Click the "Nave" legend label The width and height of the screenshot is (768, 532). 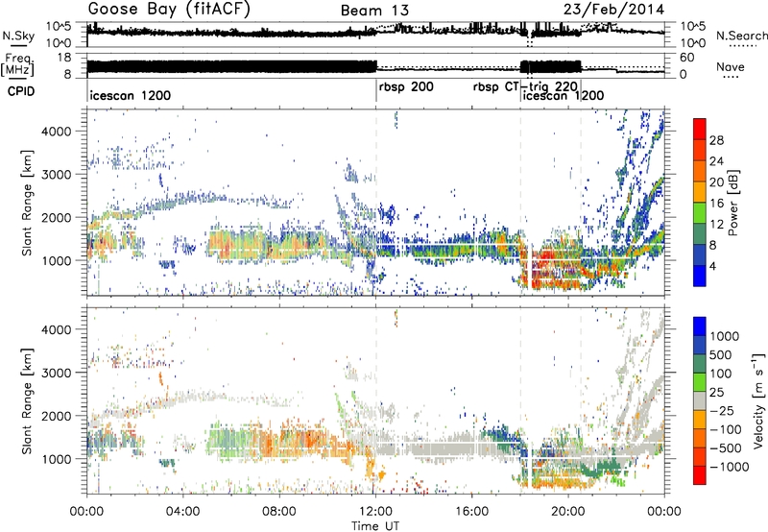pyautogui.click(x=731, y=66)
